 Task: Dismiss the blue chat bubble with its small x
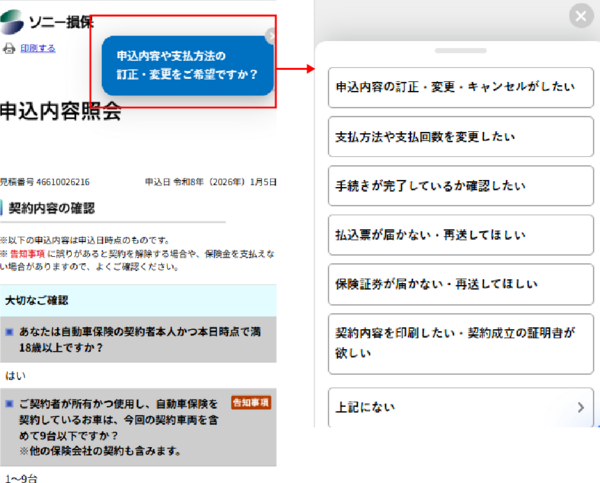click(271, 36)
